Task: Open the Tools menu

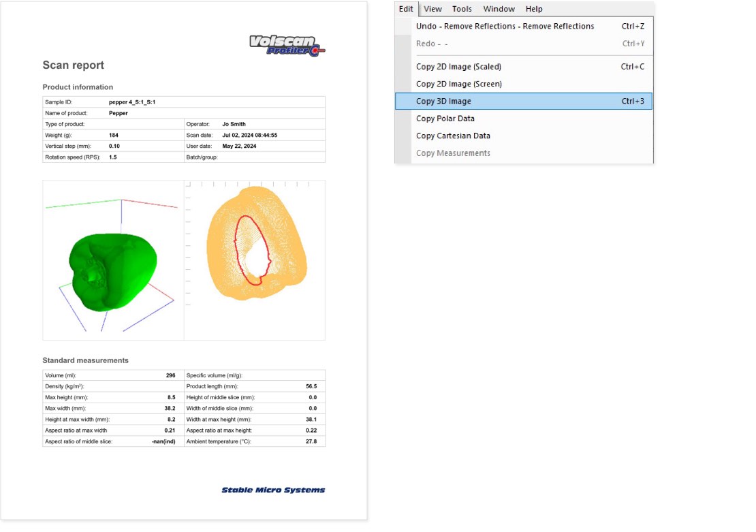Action: pos(462,9)
